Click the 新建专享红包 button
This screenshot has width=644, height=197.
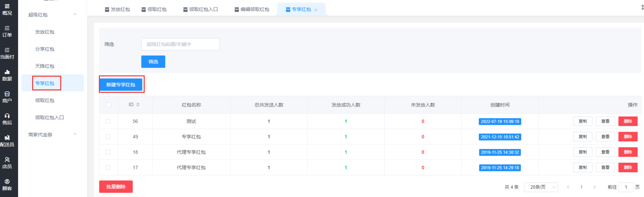[121, 85]
